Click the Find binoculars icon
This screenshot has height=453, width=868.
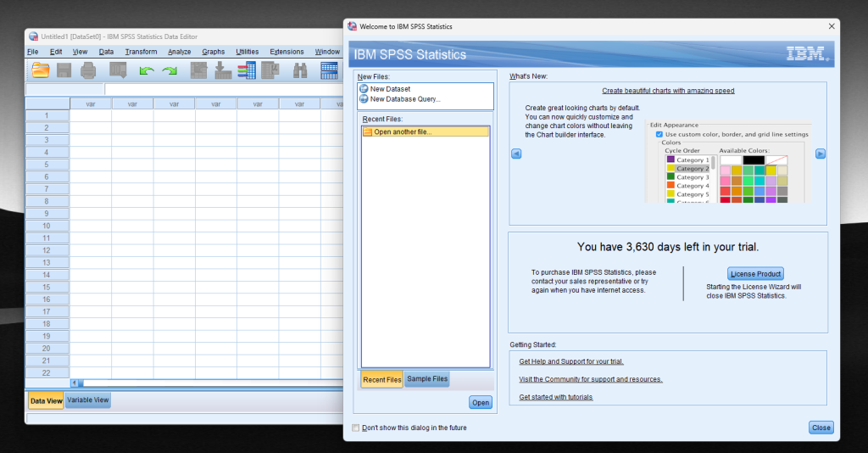click(300, 71)
